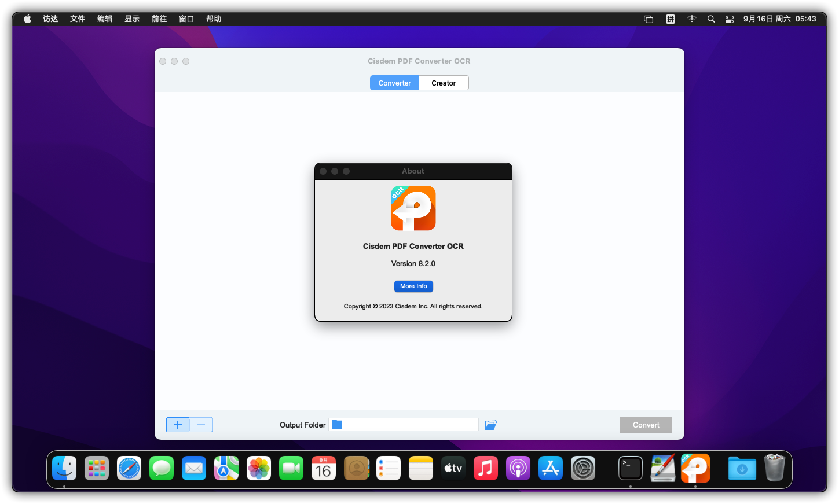The width and height of the screenshot is (839, 504).
Task: Open System Preferences from the Dock
Action: (x=583, y=468)
